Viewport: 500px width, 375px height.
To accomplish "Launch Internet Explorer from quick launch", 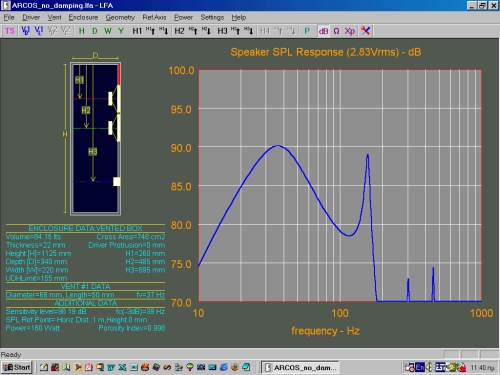I will [x=224, y=367].
